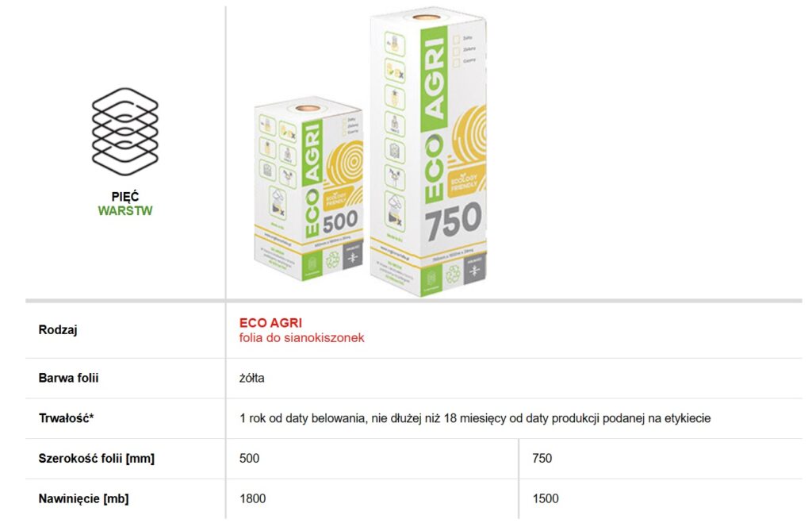This screenshot has height=523, width=812.
Task: Click the "folia do sianokiszonek" link text
Action: (x=301, y=337)
